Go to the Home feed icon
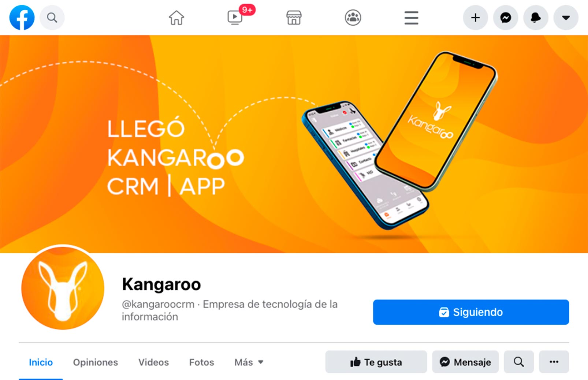 tap(176, 18)
